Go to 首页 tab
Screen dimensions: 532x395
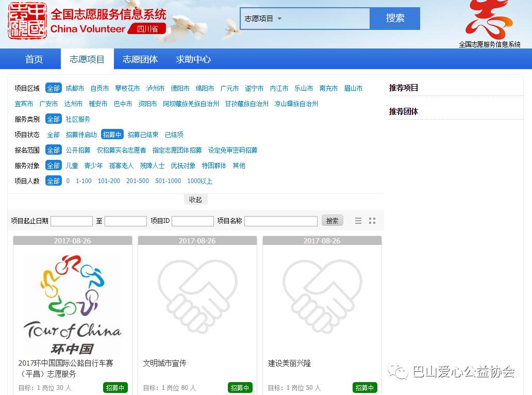click(x=34, y=59)
